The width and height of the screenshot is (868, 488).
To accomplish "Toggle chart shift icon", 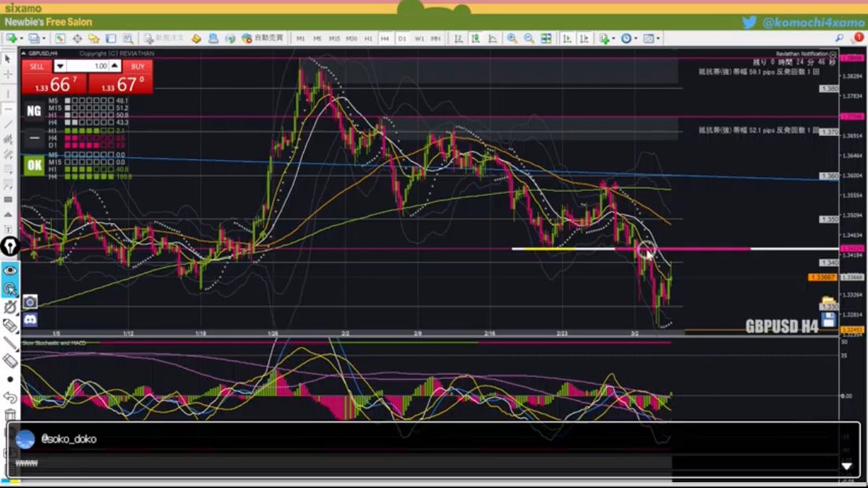I will (x=584, y=38).
